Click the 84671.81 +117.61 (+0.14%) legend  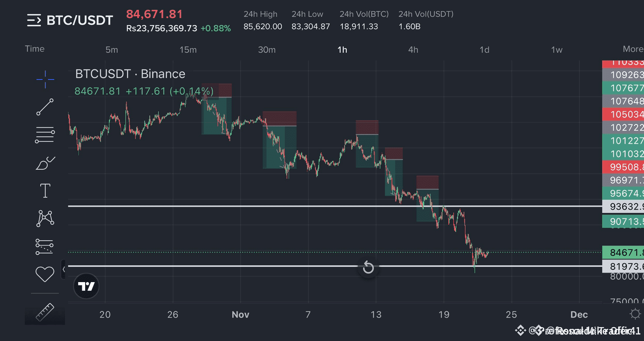point(144,91)
